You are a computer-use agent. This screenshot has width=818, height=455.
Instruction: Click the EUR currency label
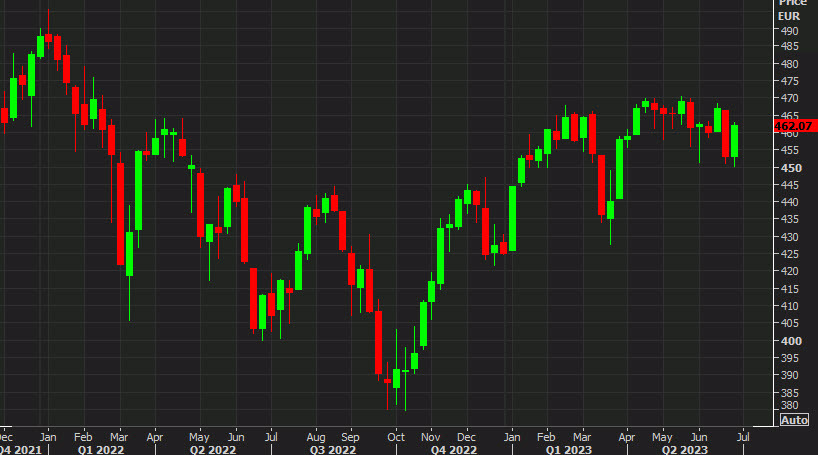(788, 16)
